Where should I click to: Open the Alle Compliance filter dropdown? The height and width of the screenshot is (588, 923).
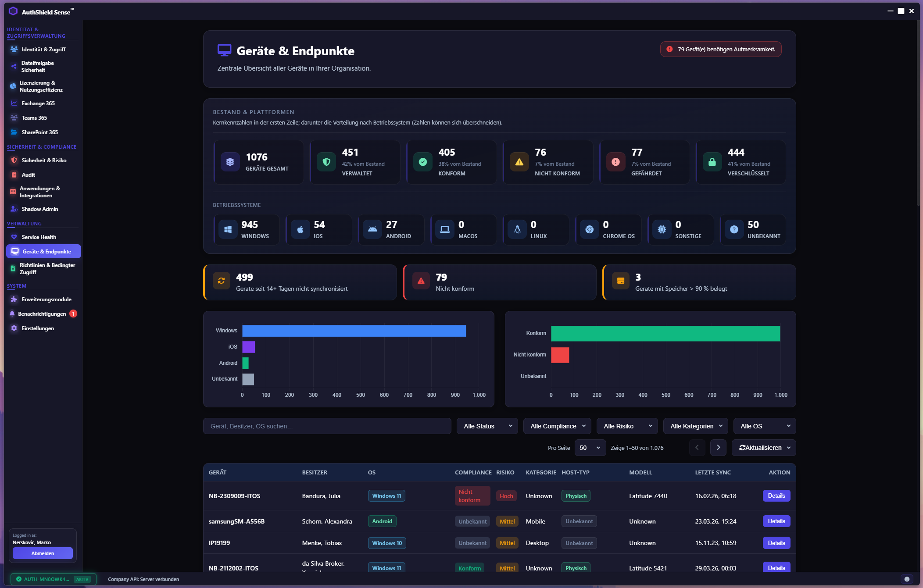pyautogui.click(x=557, y=426)
